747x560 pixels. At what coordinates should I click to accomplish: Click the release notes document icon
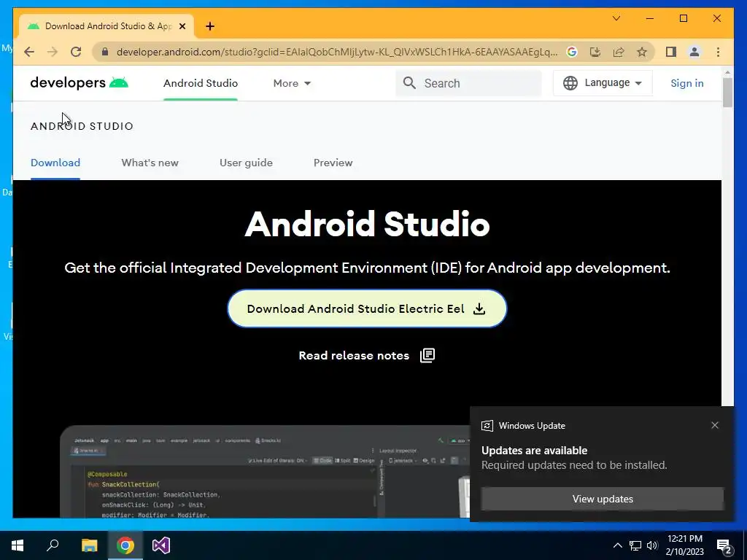(427, 355)
